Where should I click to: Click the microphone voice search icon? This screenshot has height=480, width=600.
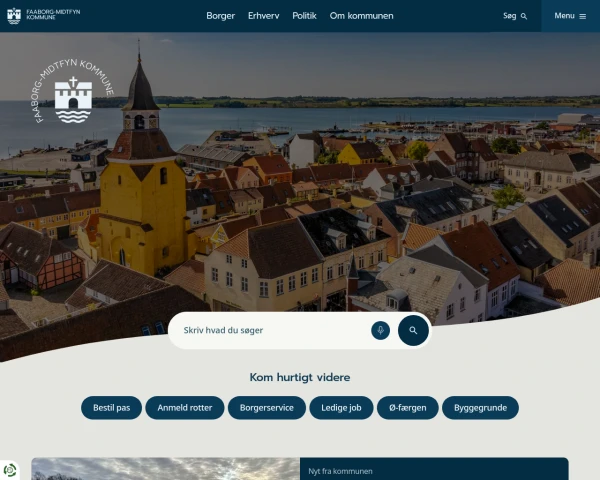point(380,330)
